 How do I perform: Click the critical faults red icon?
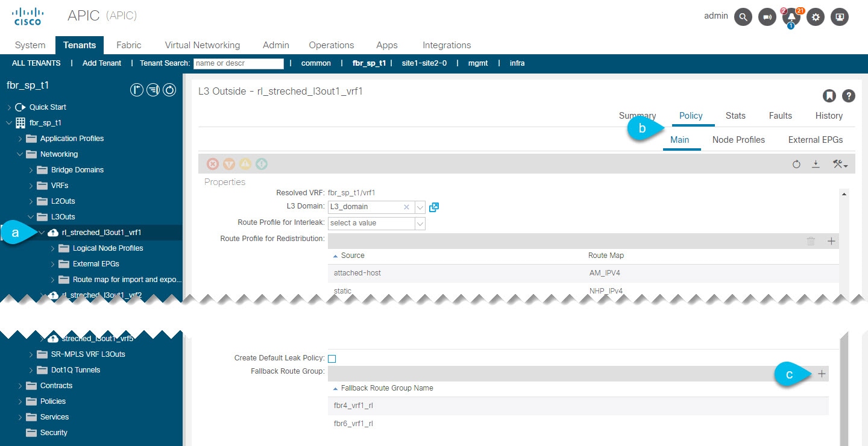click(x=212, y=164)
